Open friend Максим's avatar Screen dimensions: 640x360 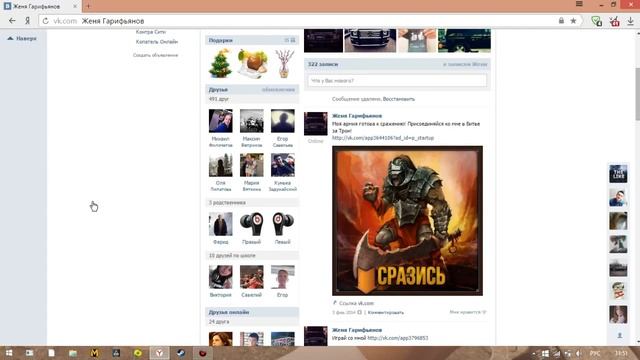tap(251, 121)
